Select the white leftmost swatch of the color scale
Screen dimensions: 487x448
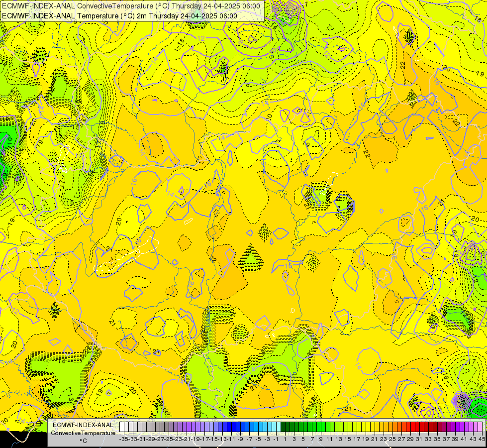coord(122,427)
